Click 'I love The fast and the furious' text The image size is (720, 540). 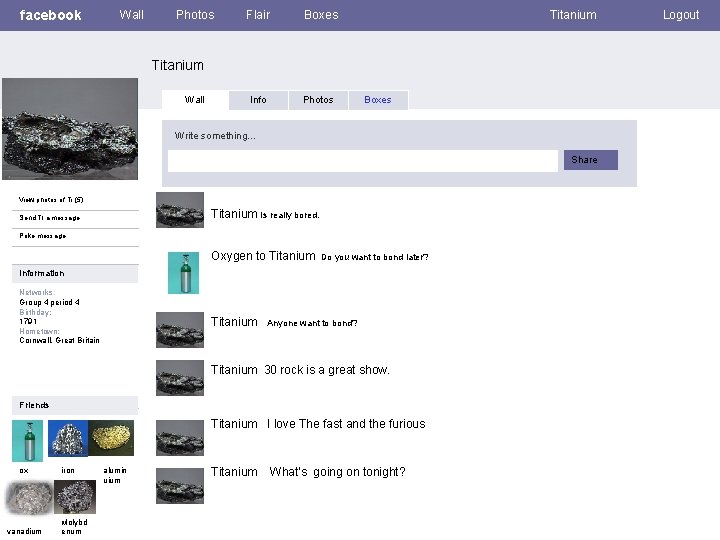coord(346,423)
